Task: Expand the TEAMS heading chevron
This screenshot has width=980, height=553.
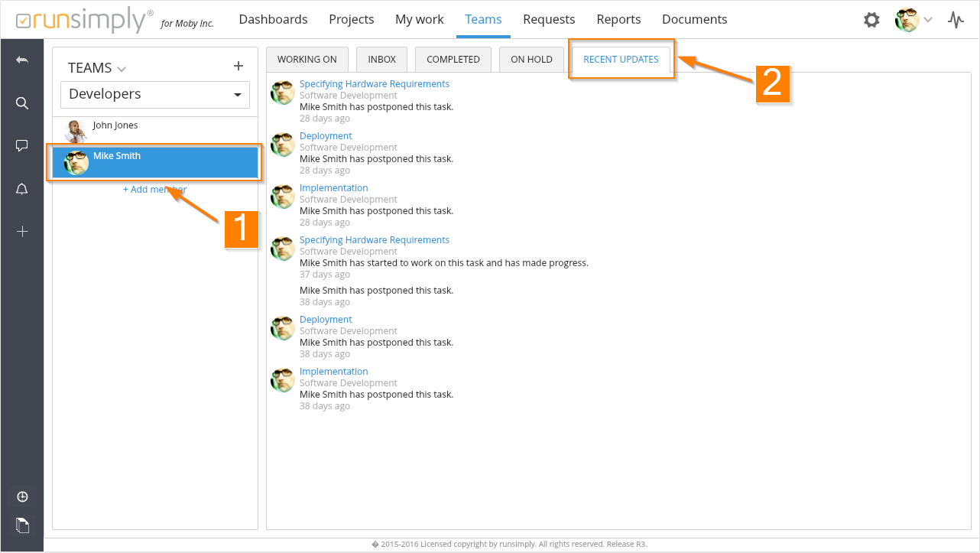Action: coord(122,69)
